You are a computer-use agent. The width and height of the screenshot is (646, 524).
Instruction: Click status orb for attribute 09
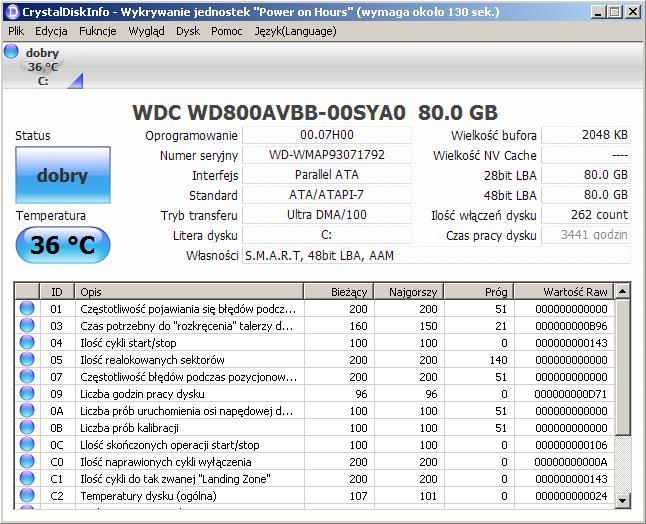tap(27, 393)
